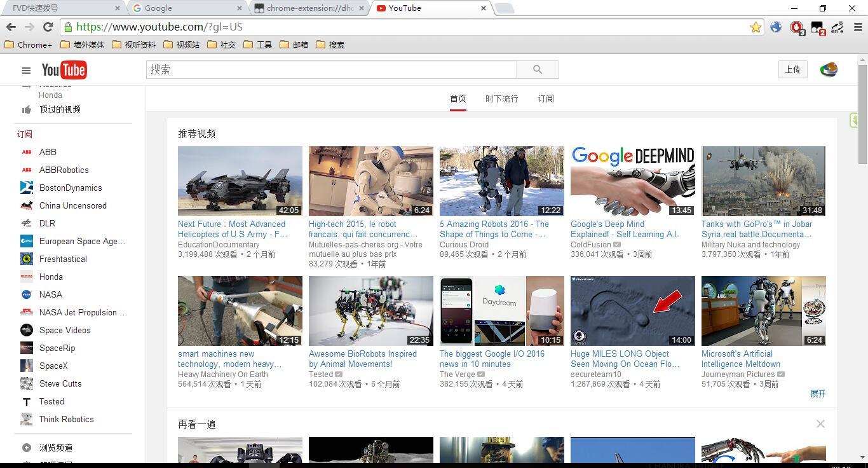Click the browser forward arrow
This screenshot has height=468, width=868.
[x=29, y=27]
